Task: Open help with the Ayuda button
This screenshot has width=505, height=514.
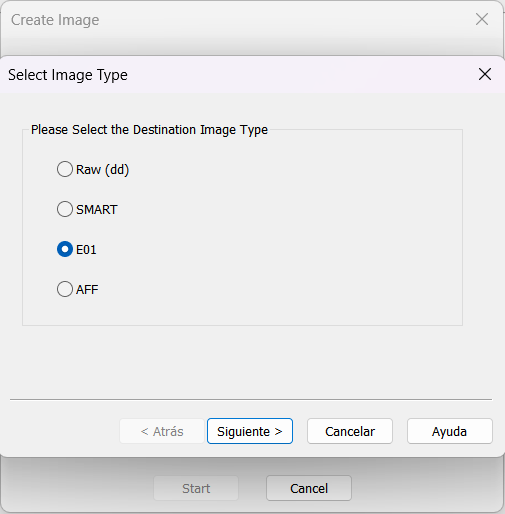Action: (x=449, y=431)
